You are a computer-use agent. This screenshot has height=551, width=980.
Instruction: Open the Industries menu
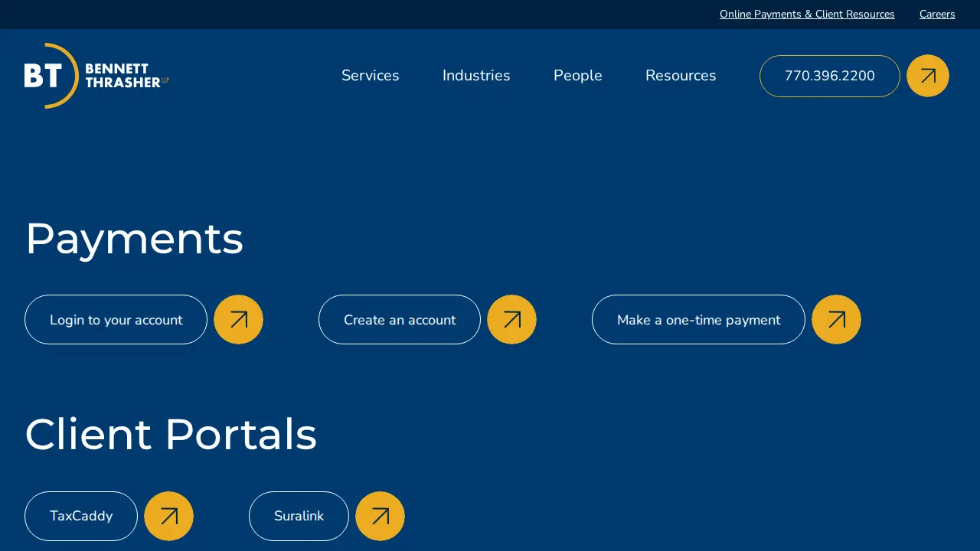coord(476,76)
